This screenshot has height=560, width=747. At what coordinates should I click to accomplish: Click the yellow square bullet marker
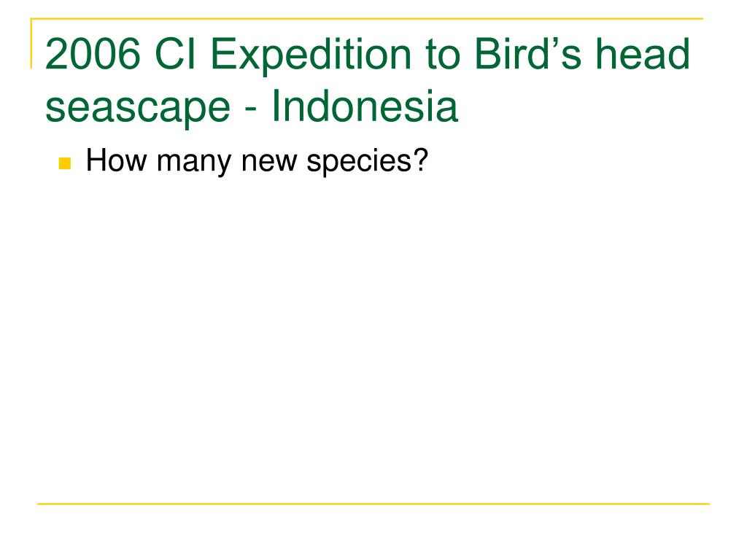(x=65, y=163)
